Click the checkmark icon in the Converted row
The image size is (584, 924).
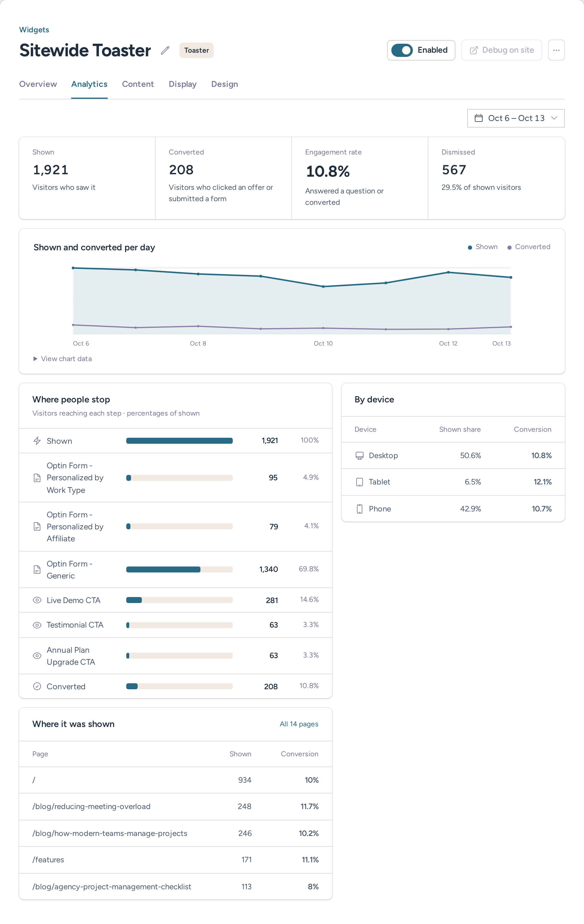(x=37, y=687)
